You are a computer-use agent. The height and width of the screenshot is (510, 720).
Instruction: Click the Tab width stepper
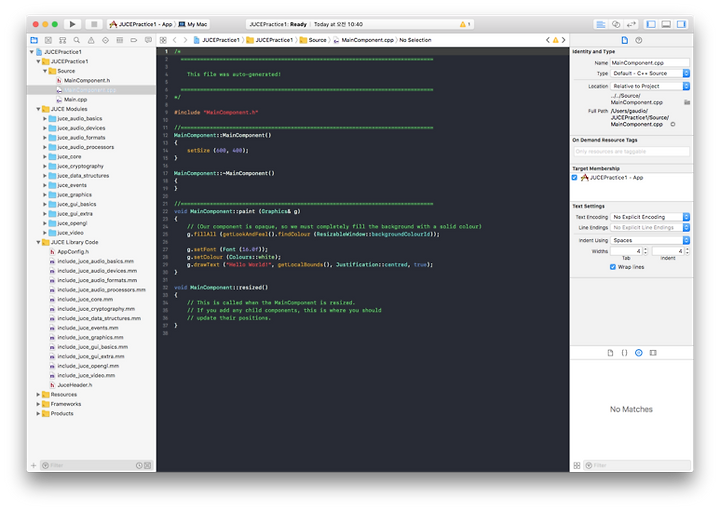[x=646, y=251]
